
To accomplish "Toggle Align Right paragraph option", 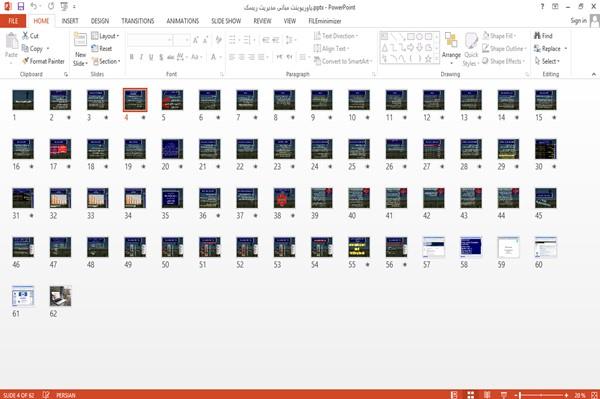I will click(x=251, y=57).
